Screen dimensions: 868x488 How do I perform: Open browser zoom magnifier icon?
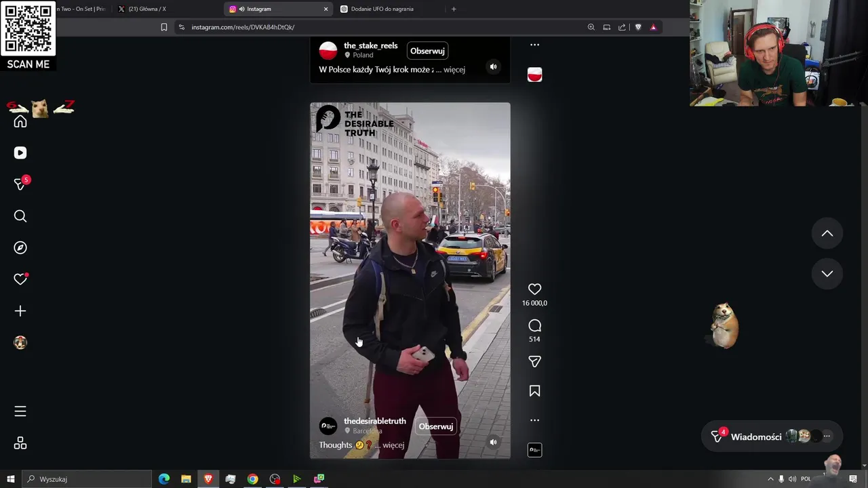tap(591, 27)
